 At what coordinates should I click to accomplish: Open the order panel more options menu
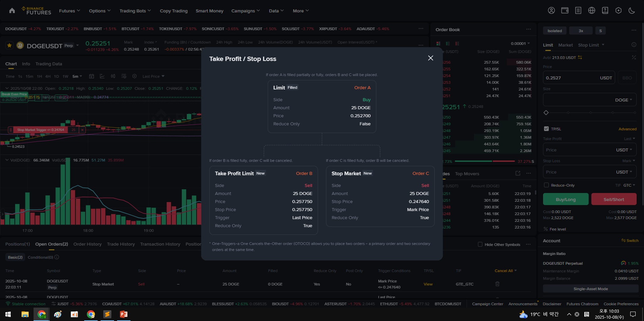(634, 30)
